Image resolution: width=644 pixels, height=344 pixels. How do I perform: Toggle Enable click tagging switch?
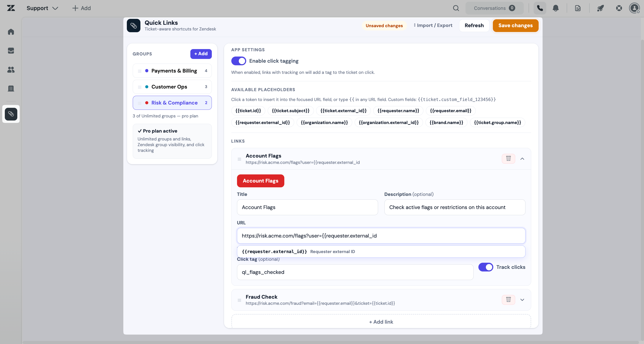point(239,61)
